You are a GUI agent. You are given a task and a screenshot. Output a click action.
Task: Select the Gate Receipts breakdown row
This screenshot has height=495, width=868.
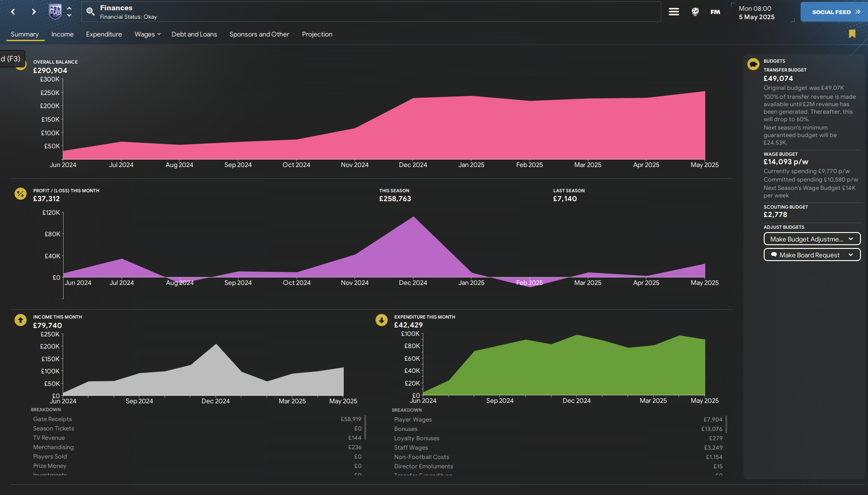pos(197,419)
